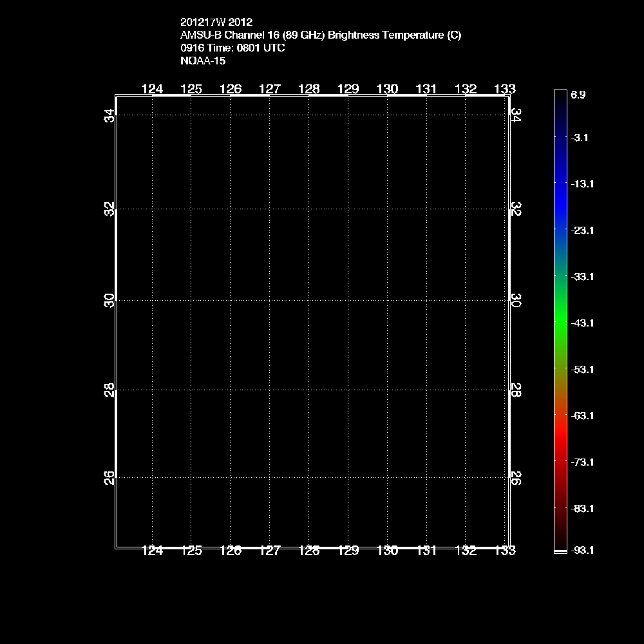This screenshot has height=644, width=644.
Task: Click latitude label 26 on the right axis
Action: [x=515, y=478]
